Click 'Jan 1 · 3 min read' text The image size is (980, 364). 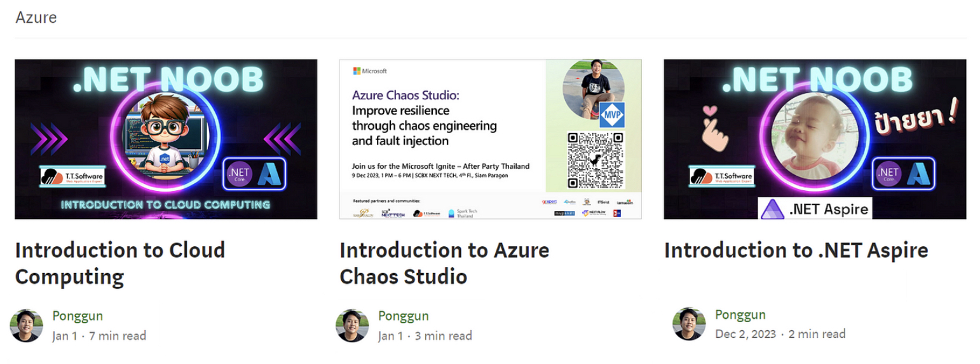point(425,335)
